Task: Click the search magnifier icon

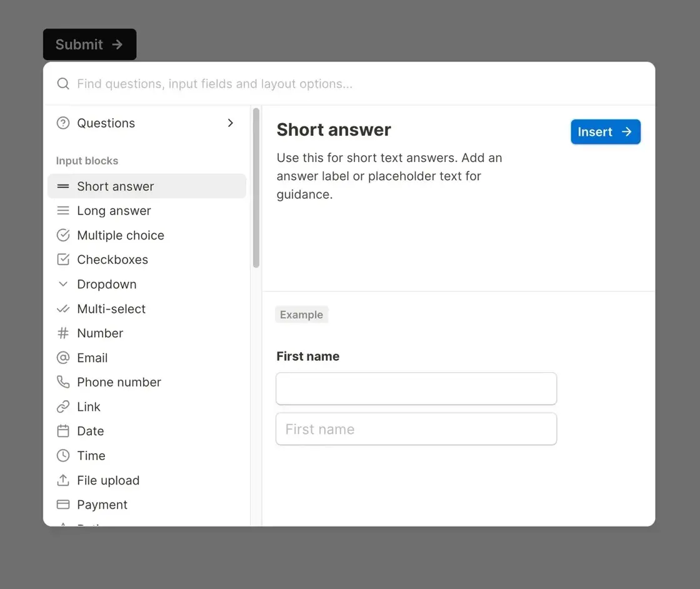Action: tap(63, 84)
